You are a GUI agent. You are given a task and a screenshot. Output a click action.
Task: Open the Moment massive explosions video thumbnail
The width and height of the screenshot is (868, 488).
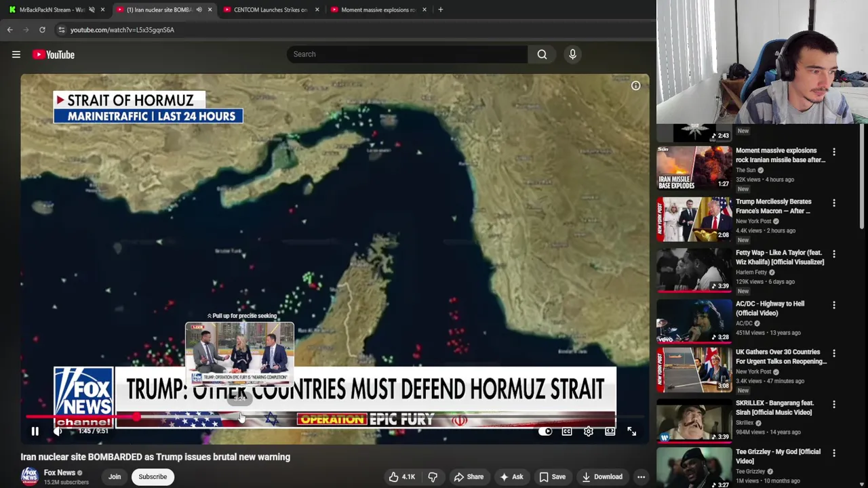[x=694, y=167]
